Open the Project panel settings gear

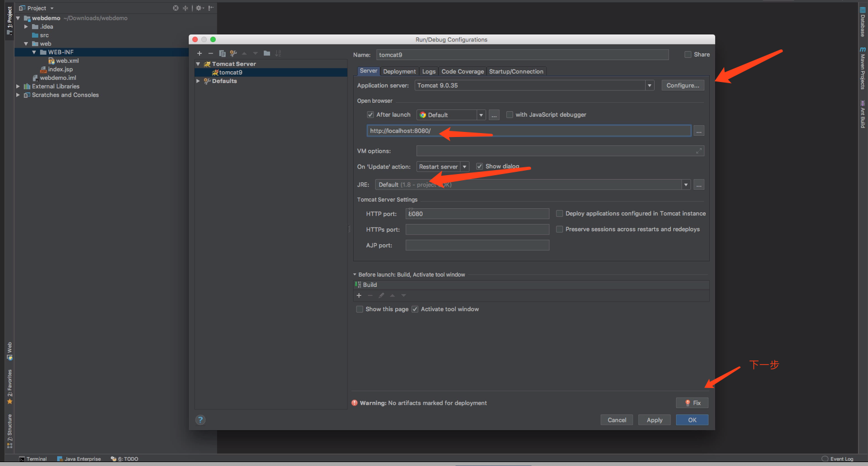pos(199,8)
